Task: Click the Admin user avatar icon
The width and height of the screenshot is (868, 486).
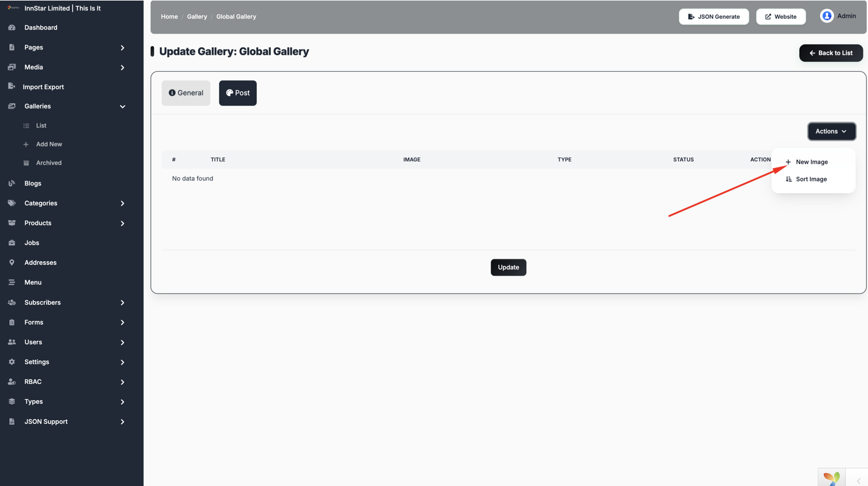Action: (827, 16)
